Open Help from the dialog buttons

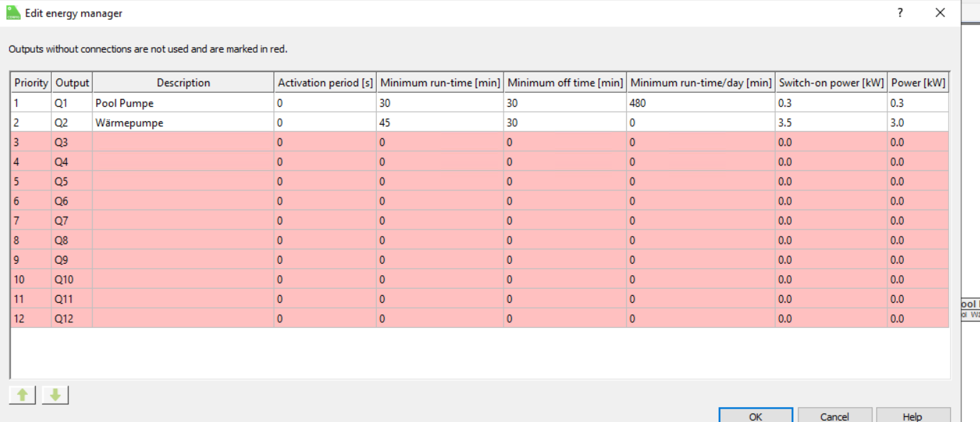(912, 416)
